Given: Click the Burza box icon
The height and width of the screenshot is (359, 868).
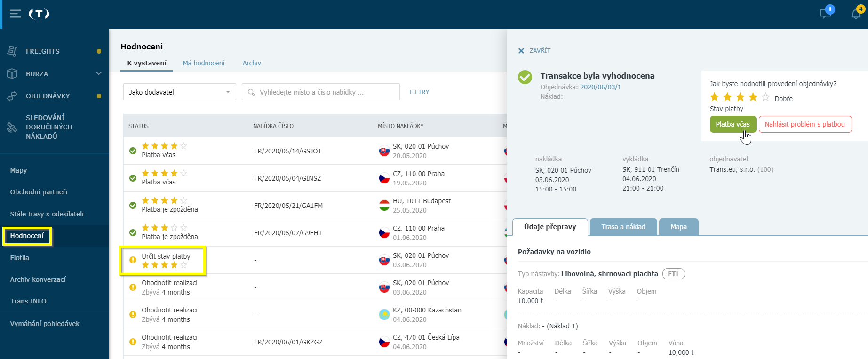Looking at the screenshot, I should 12,74.
